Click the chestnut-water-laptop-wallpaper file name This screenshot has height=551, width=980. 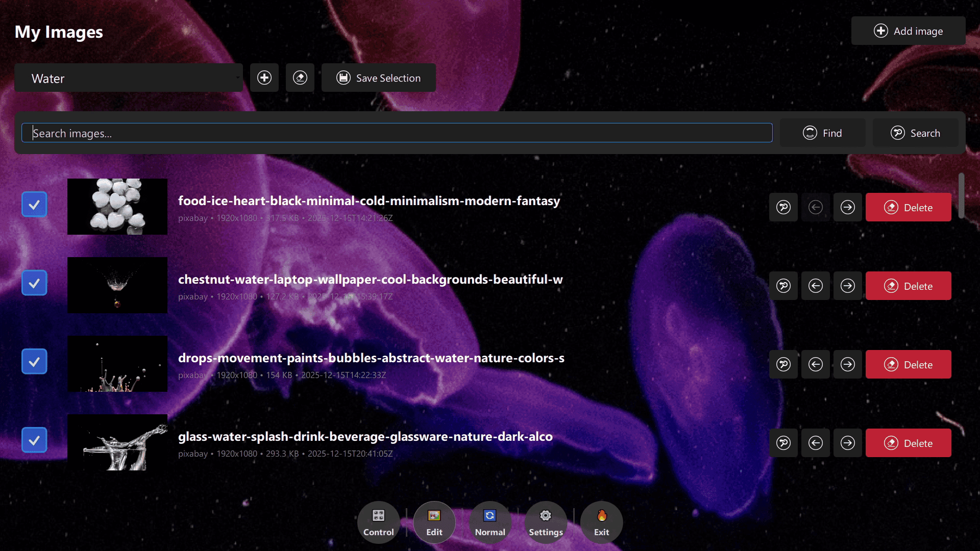[371, 279]
